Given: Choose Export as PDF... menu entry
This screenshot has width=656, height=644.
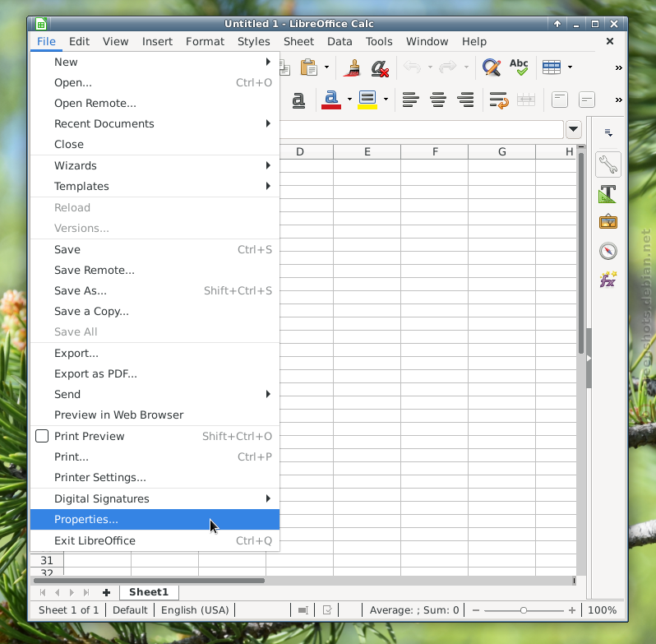Looking at the screenshot, I should pos(155,373).
